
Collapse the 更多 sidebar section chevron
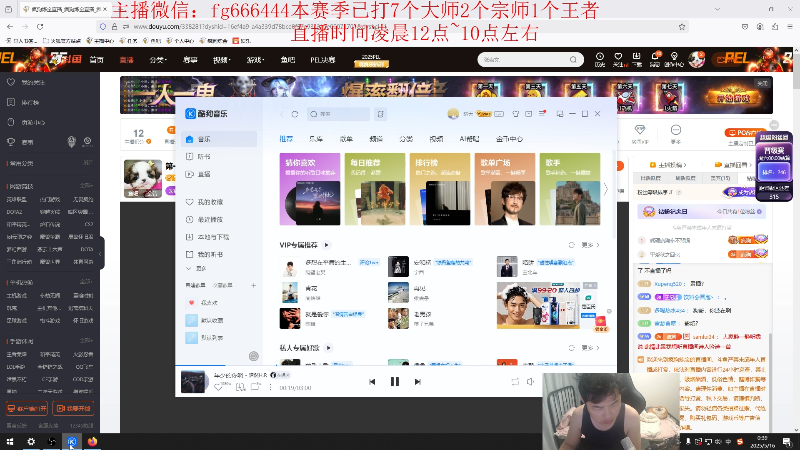[189, 268]
